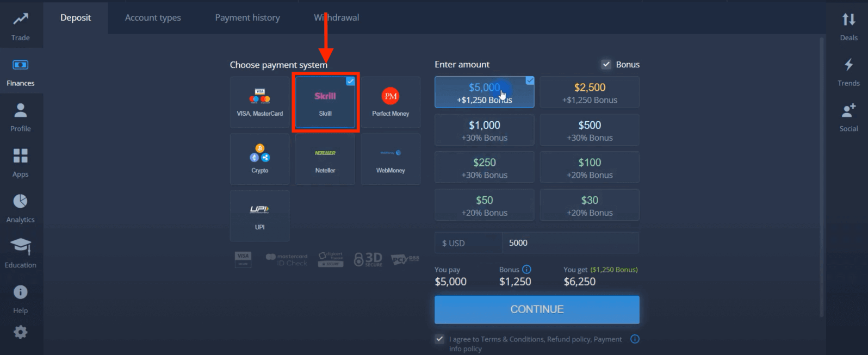Show the Trends panel
The width and height of the screenshot is (868, 355).
click(x=848, y=72)
